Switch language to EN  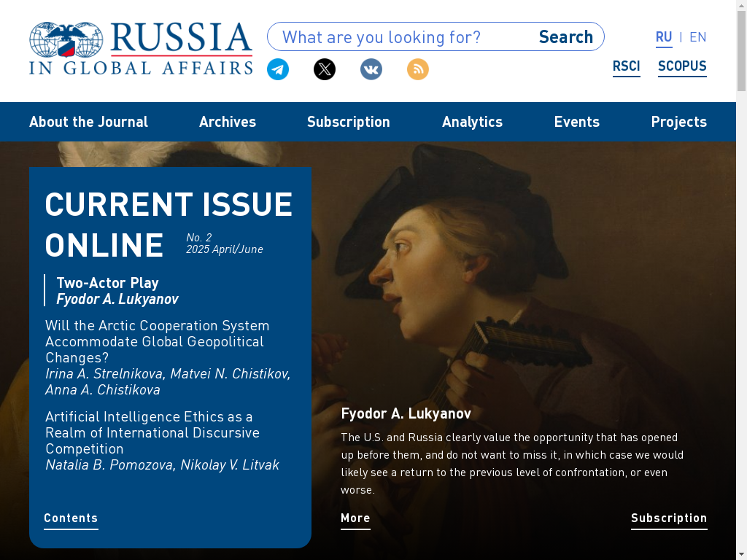(697, 37)
